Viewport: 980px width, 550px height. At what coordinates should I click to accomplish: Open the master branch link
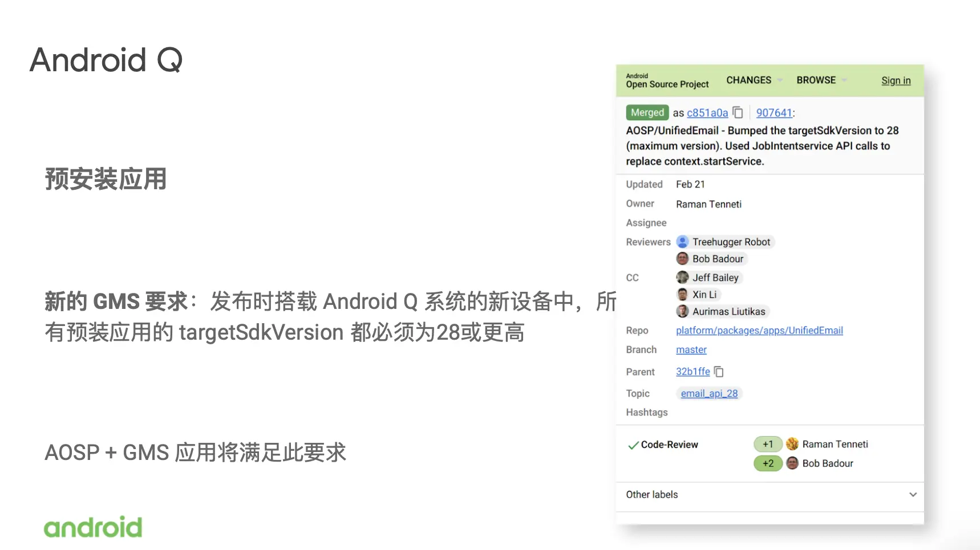click(691, 350)
